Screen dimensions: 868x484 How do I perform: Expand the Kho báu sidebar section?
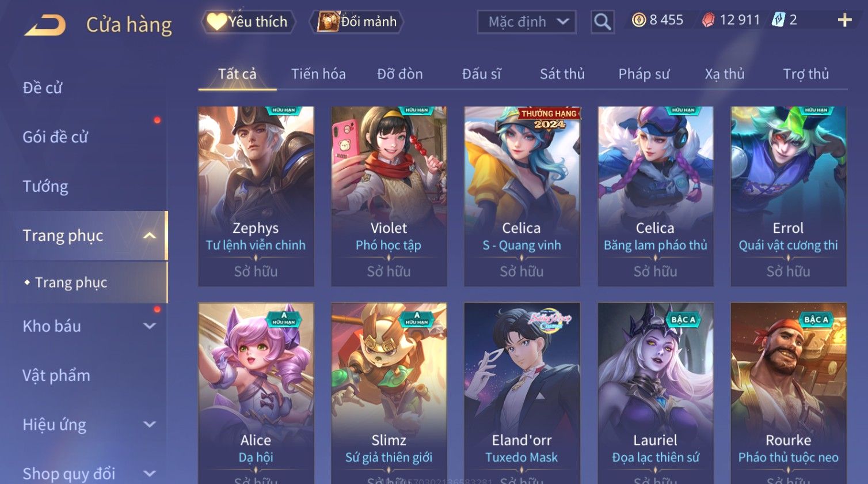pos(150,326)
